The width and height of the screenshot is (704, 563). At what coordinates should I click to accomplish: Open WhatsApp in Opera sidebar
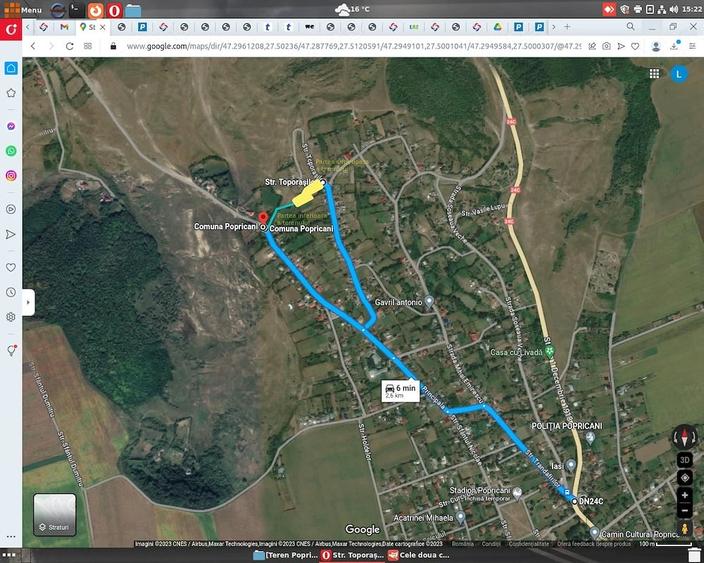tap(11, 151)
